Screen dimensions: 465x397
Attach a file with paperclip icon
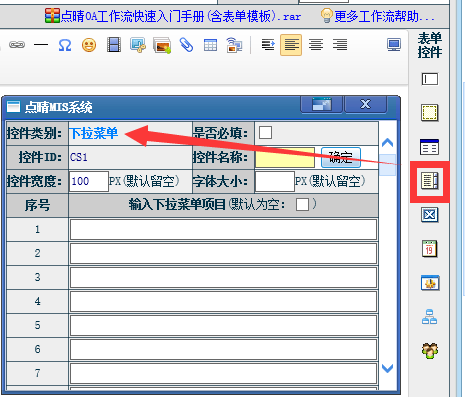(186, 45)
